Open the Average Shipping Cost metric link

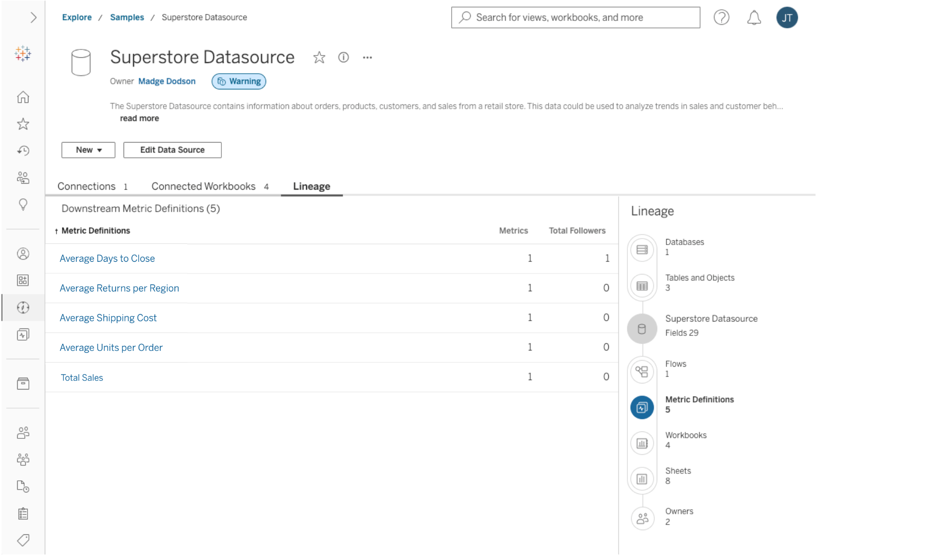point(108,318)
